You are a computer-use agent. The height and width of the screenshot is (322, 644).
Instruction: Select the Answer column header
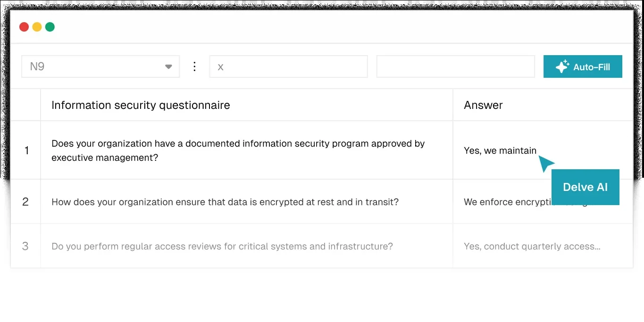coord(483,105)
